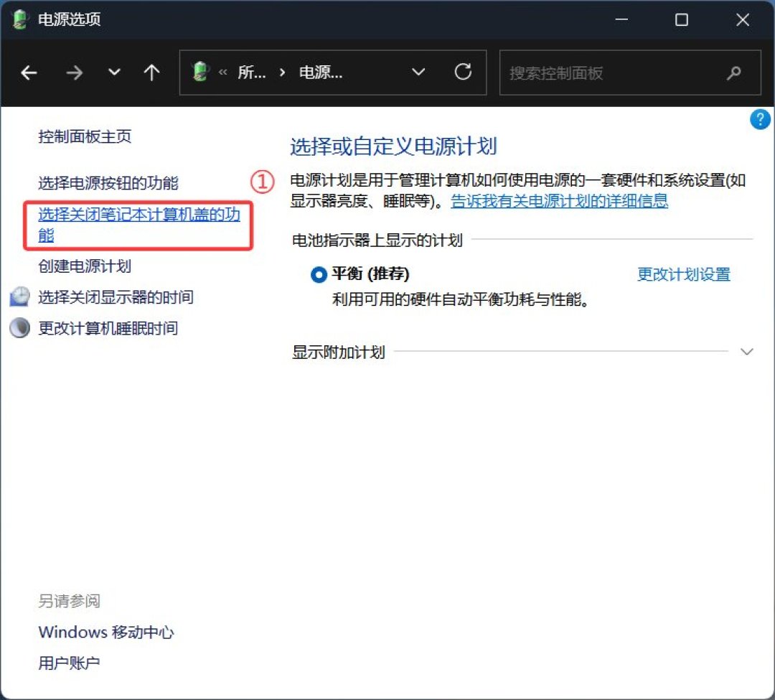Viewport: 775px width, 700px height.
Task: Go up one level with up arrow
Action: pos(151,73)
